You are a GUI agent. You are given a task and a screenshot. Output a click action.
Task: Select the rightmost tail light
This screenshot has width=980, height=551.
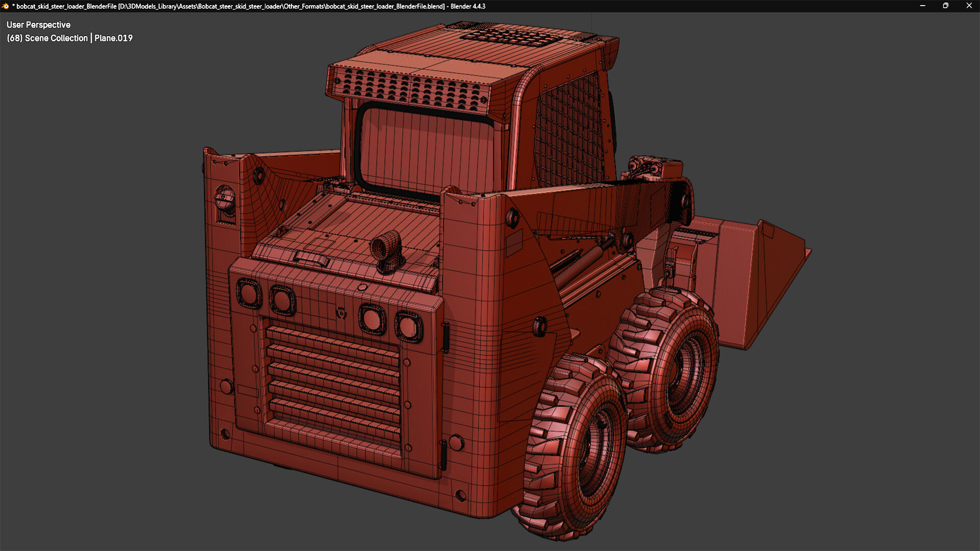(x=408, y=327)
